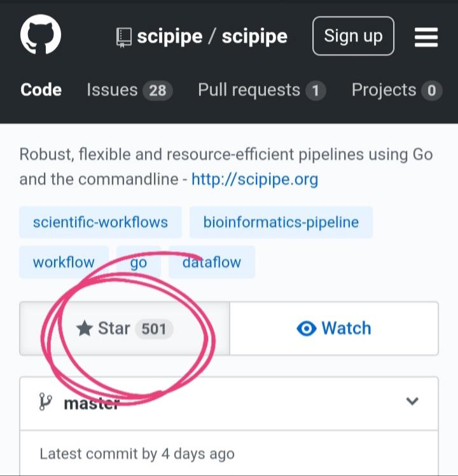The image size is (458, 476).
Task: Click the git branch icon beside master
Action: click(x=46, y=402)
